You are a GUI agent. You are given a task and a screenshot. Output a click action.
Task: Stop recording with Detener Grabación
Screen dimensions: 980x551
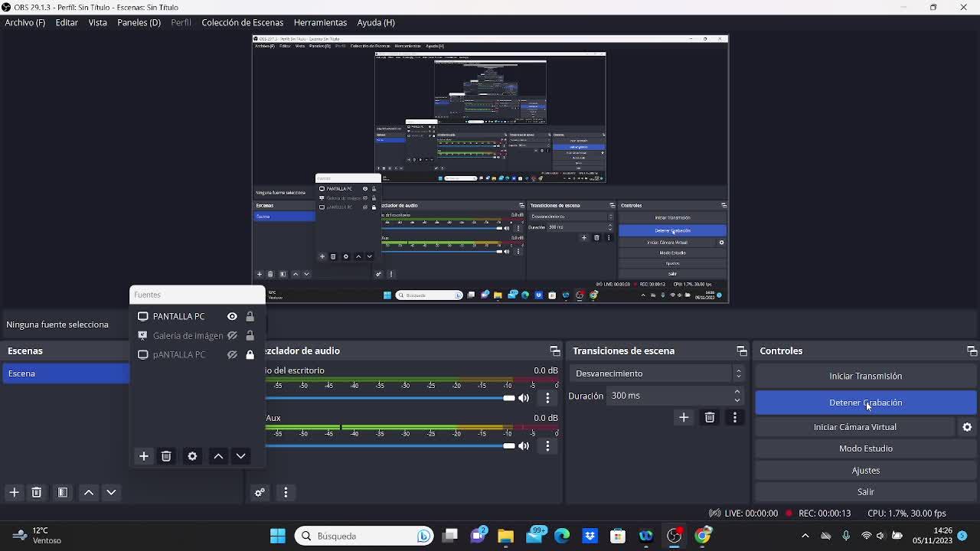click(865, 403)
